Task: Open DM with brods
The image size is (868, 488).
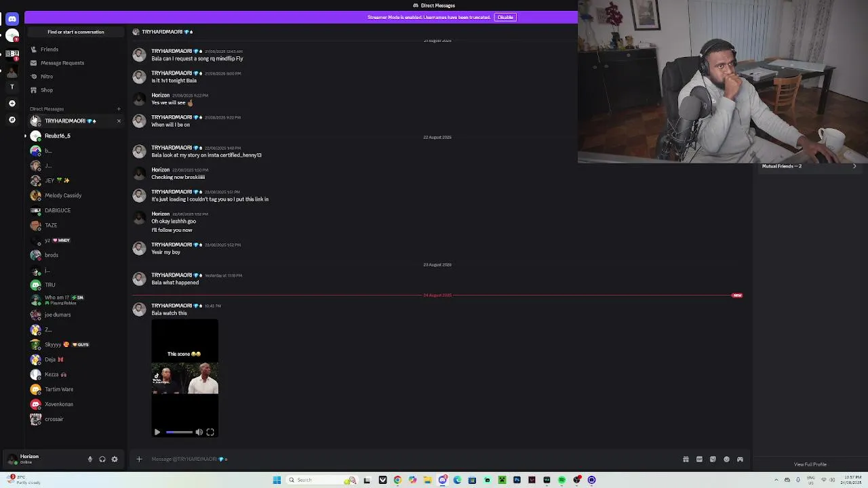Action: [75, 256]
